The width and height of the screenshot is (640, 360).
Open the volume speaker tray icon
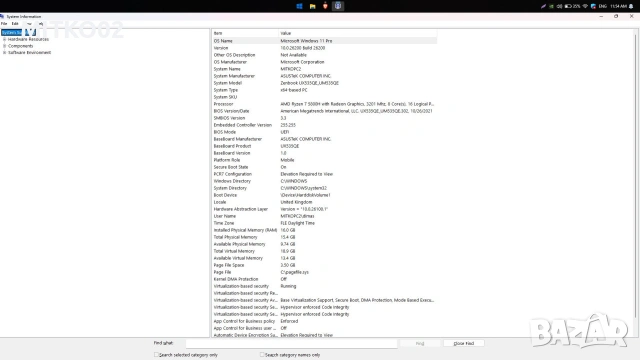click(x=559, y=6)
